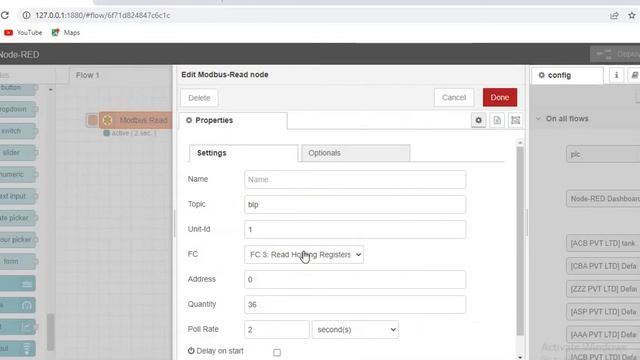Screen dimensions: 640x360
Task: Select date picker node in palette
Action: [17, 218]
